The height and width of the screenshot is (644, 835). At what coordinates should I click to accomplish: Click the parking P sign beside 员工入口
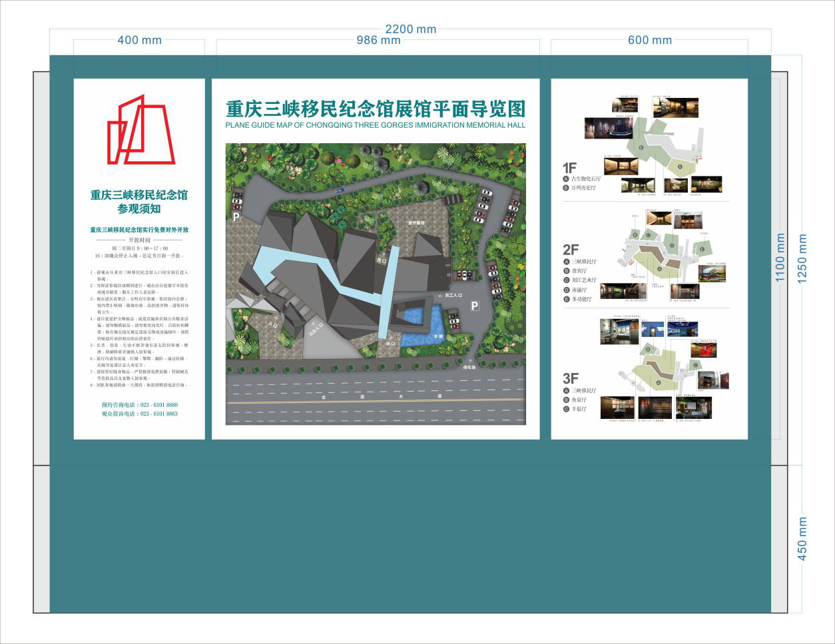(475, 306)
